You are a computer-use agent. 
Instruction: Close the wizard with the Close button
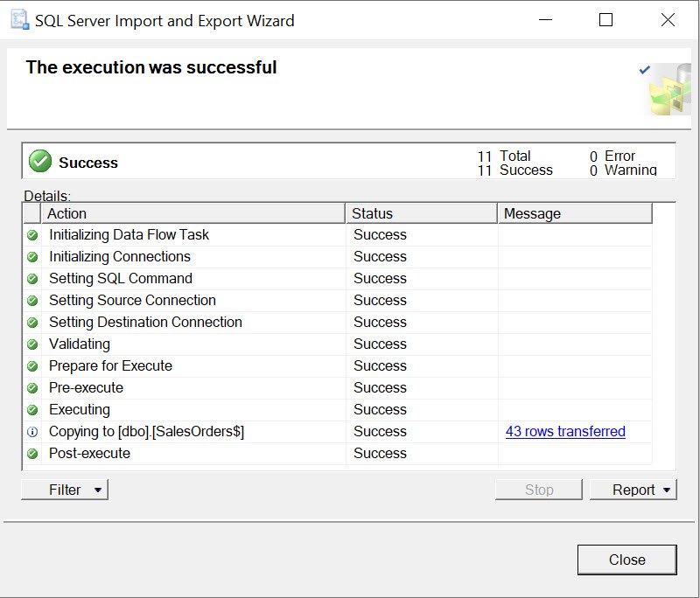point(626,560)
